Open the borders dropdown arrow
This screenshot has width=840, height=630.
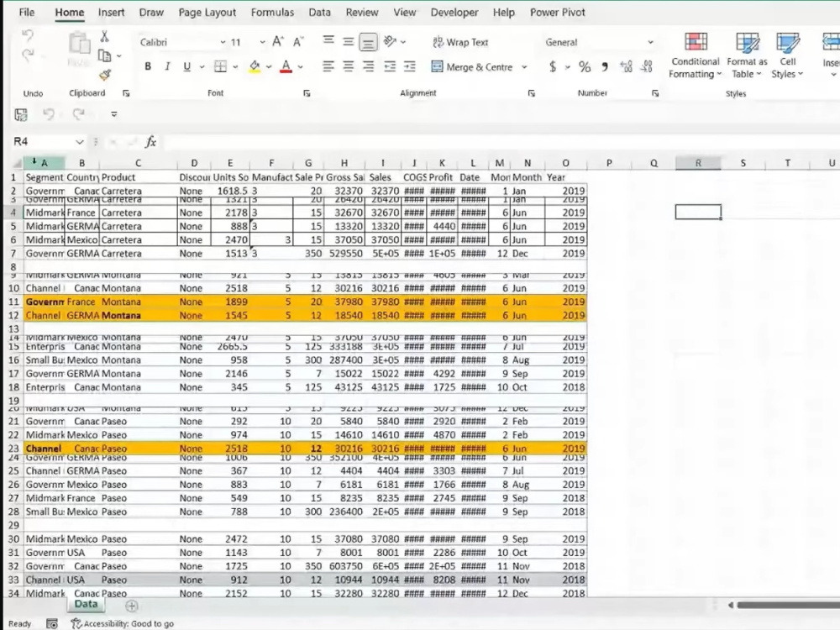[x=235, y=66]
